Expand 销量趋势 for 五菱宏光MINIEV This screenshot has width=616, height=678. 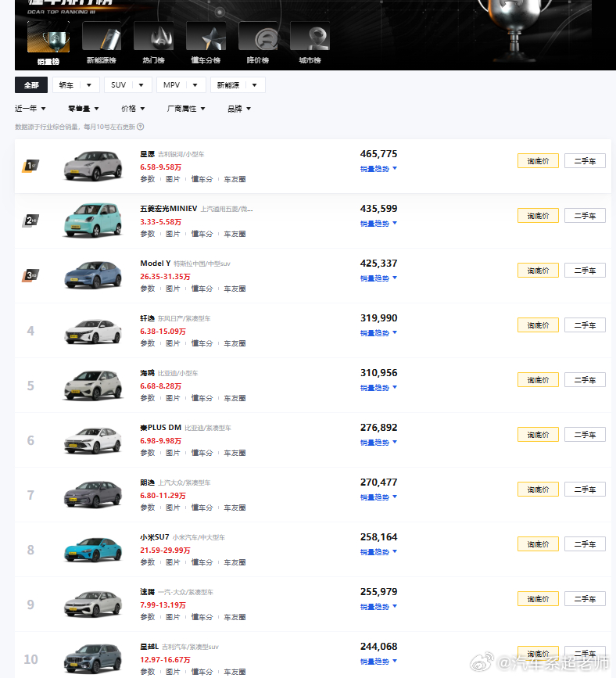378,223
